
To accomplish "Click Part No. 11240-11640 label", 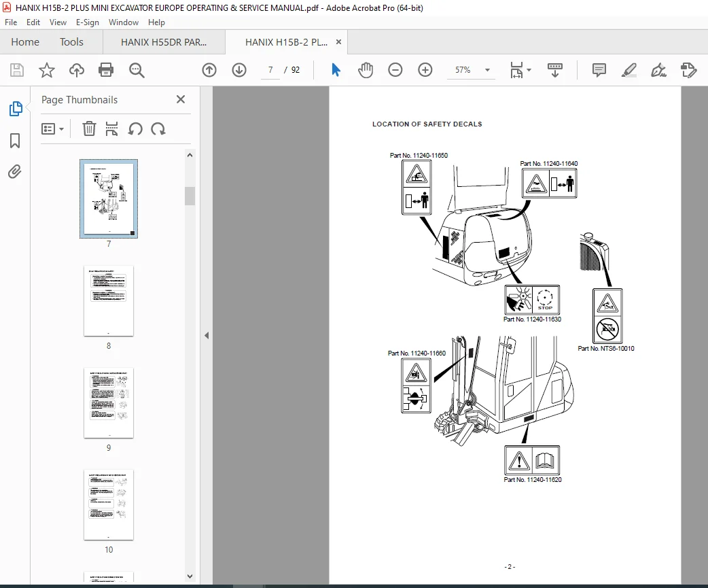I will pos(548,163).
